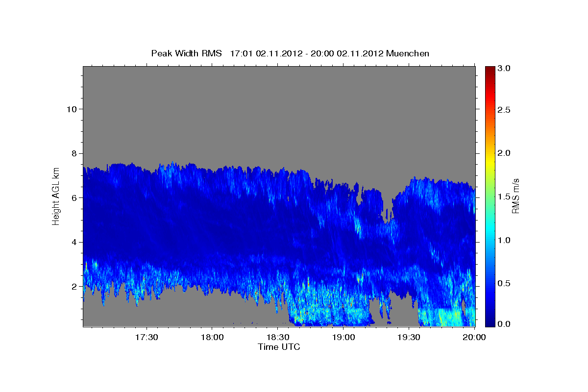588x392 pixels.
Task: Click the colorbar value 1.5
Action: [x=505, y=196]
